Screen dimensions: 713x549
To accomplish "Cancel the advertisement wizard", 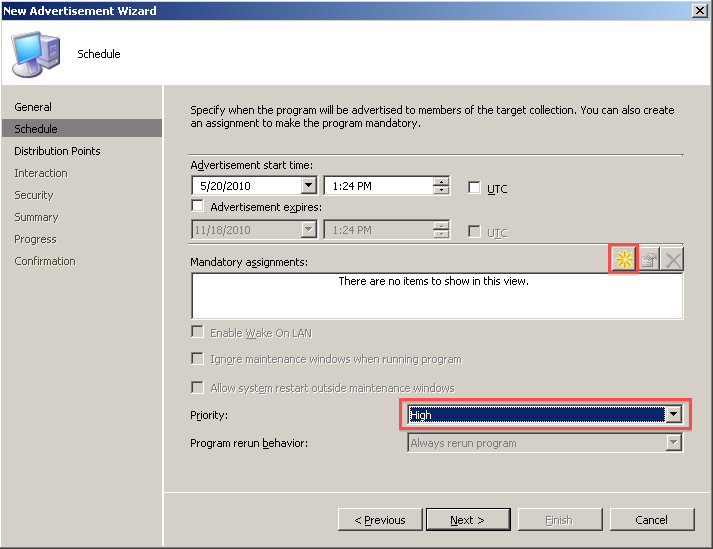I will [x=652, y=519].
